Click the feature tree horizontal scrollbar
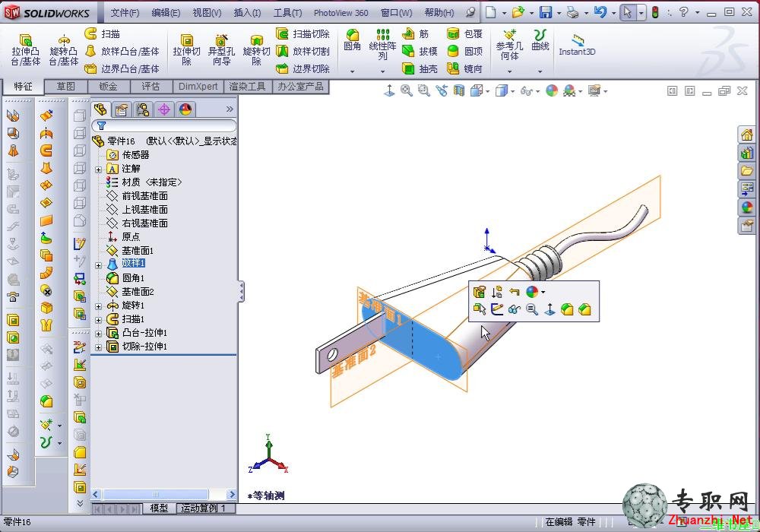The image size is (760, 532). pos(156,494)
